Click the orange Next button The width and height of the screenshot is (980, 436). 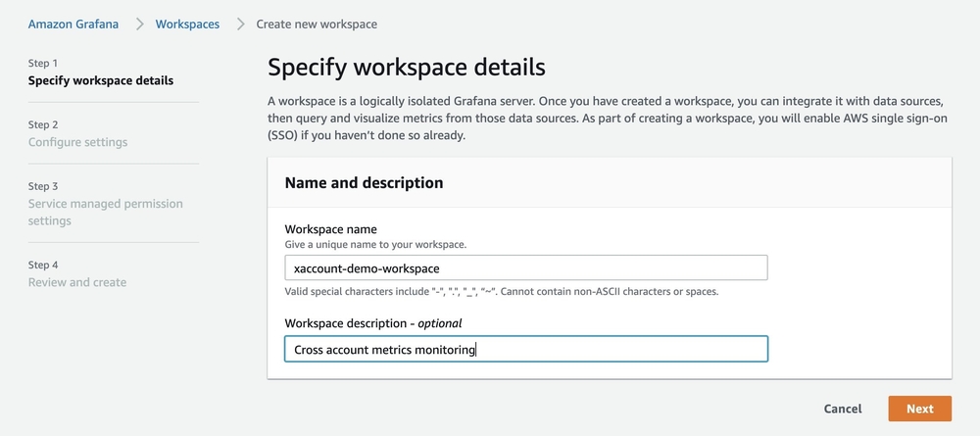[919, 409]
